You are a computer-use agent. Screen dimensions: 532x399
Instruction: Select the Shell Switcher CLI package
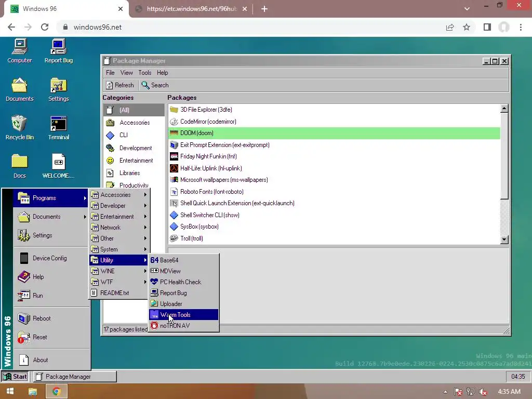click(334, 215)
